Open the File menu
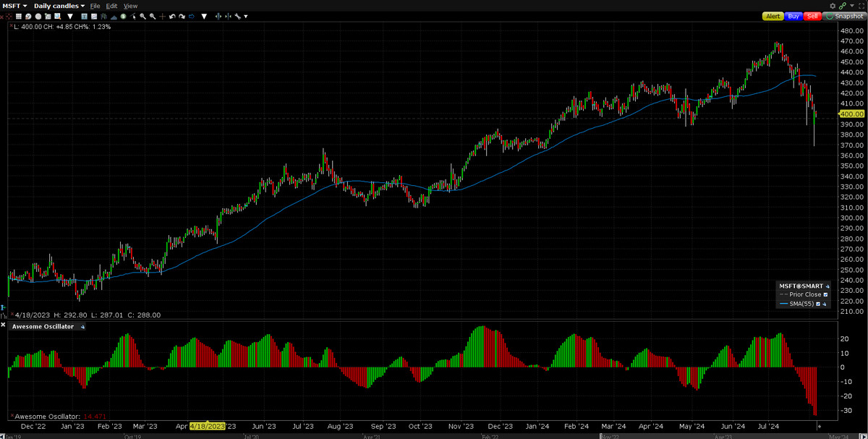The height and width of the screenshot is (439, 868). 95,6
